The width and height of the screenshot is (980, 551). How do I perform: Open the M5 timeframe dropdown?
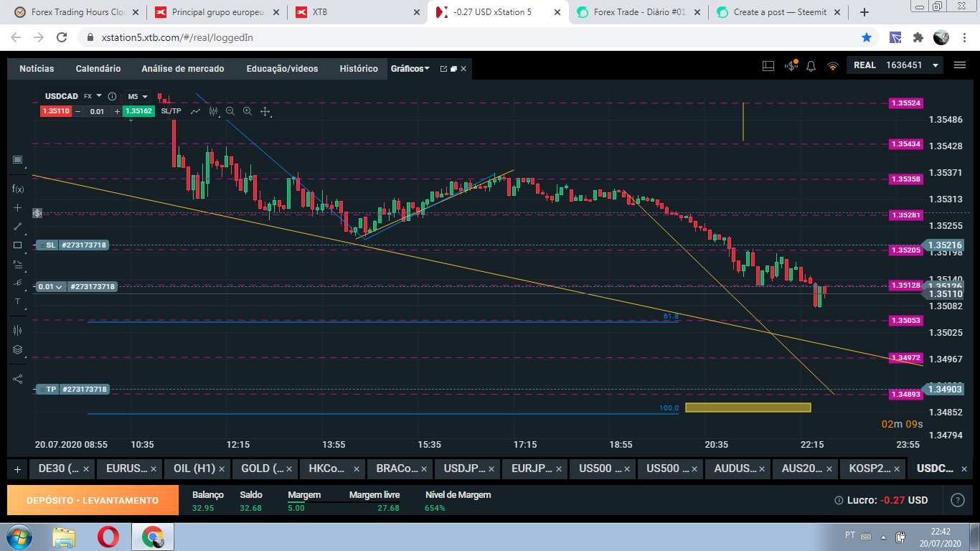tap(137, 96)
